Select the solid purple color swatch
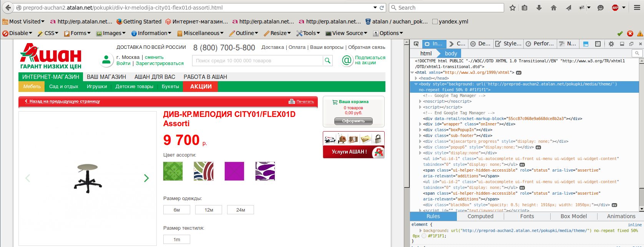The width and height of the screenshot is (644, 247). tap(234, 171)
